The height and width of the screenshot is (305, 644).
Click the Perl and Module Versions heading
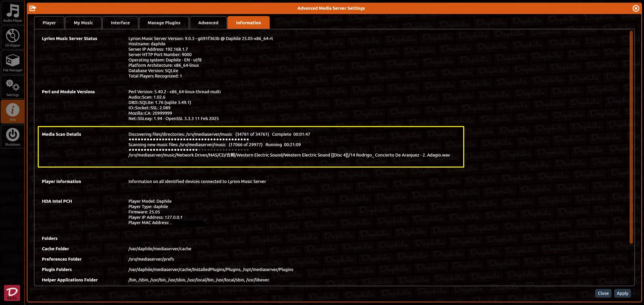(68, 92)
